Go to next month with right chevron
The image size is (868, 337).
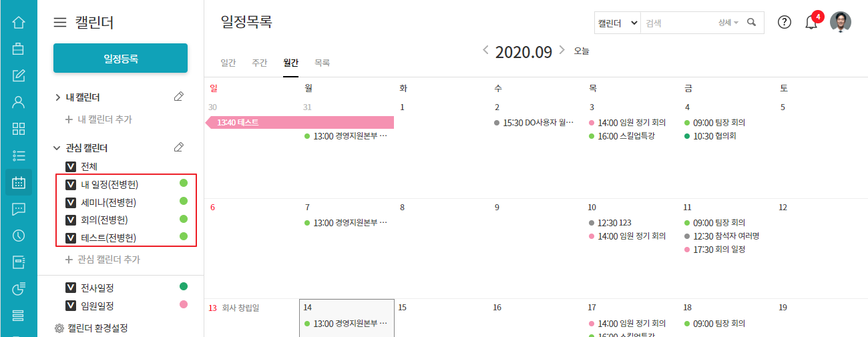pos(562,50)
